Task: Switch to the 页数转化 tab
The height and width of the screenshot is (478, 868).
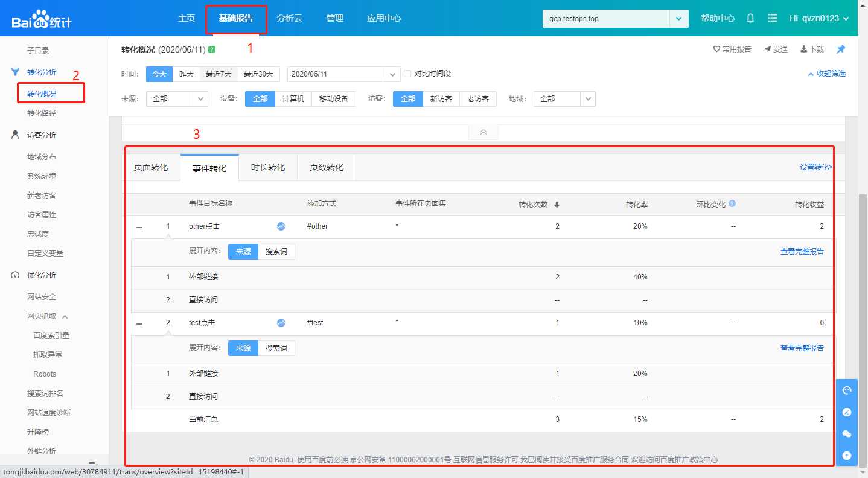Action: coord(327,167)
